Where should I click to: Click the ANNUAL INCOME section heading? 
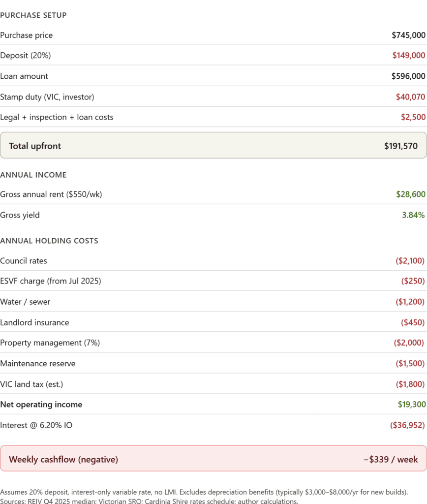point(33,175)
